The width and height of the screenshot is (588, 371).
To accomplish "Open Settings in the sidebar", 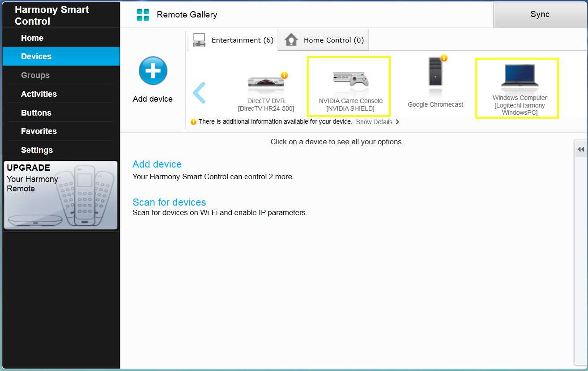I will [x=61, y=150].
